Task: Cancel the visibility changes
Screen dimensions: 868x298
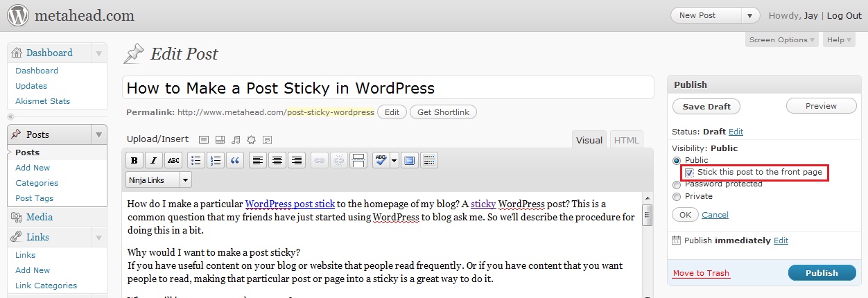Action: click(x=715, y=215)
